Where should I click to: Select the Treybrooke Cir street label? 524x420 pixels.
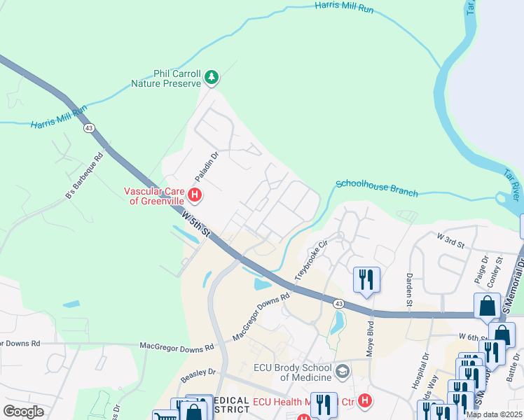pyautogui.click(x=311, y=260)
